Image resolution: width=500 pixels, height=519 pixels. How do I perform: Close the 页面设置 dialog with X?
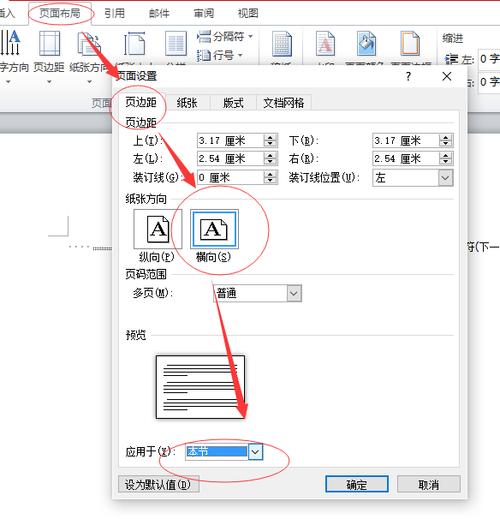pyautogui.click(x=447, y=76)
